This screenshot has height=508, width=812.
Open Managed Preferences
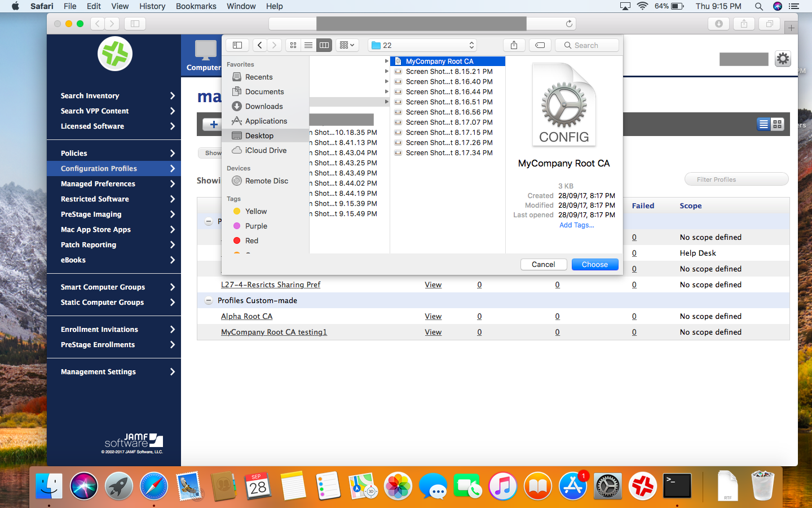click(114, 184)
